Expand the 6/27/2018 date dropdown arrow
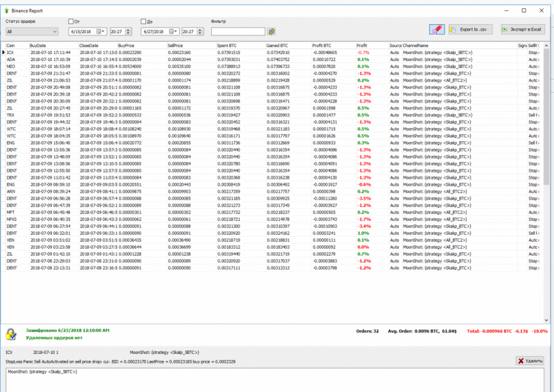 [176, 31]
